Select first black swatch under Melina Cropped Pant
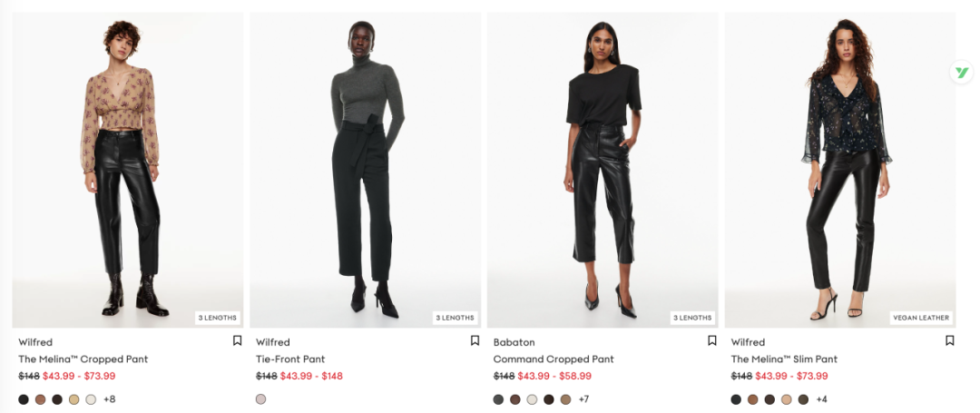Image resolution: width=980 pixels, height=413 pixels. [x=24, y=399]
